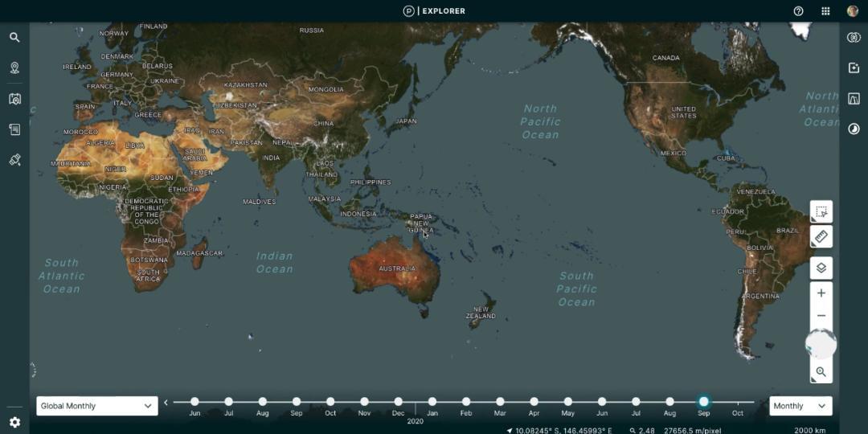Zoom in using the plus button
Image resolution: width=868 pixels, height=434 pixels.
821,293
